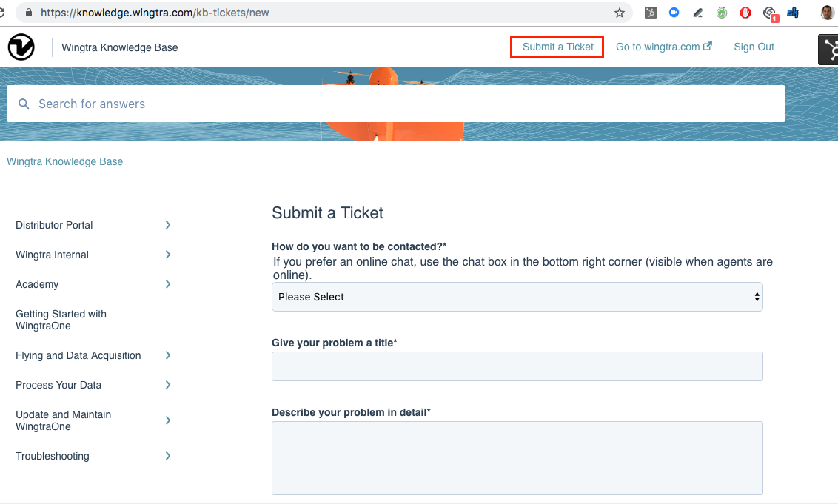Bookmark this page with the star icon

(619, 12)
